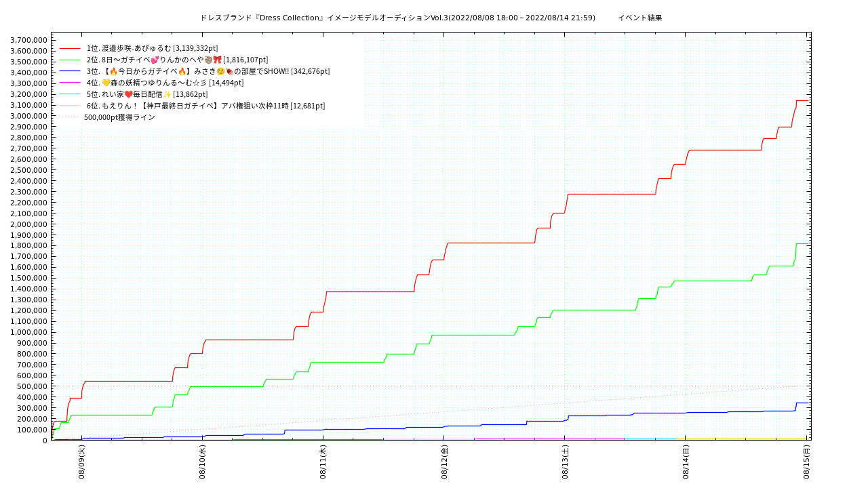Click the 500,000pt獲得ライン legend label
This screenshot has width=868, height=488.
[119, 117]
